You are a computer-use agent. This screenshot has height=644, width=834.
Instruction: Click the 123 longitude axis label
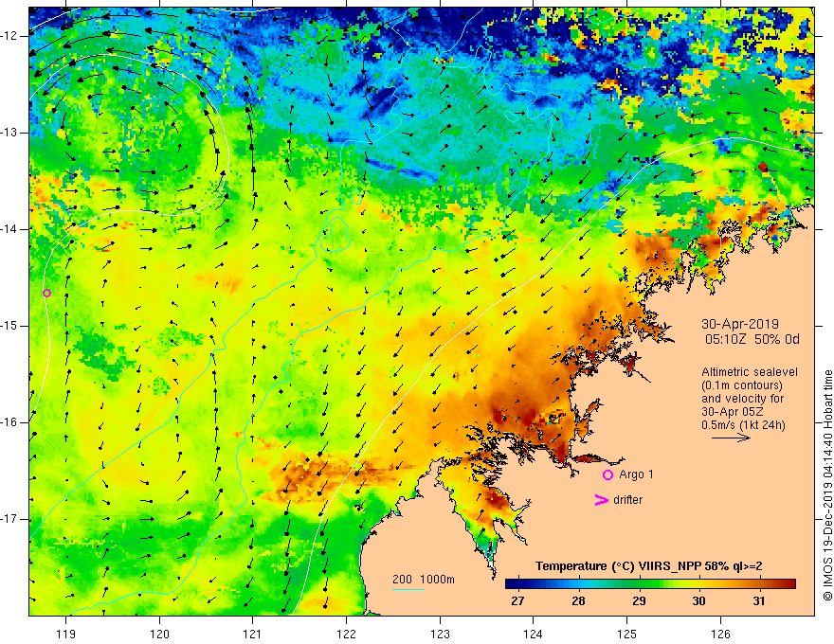coord(440,634)
